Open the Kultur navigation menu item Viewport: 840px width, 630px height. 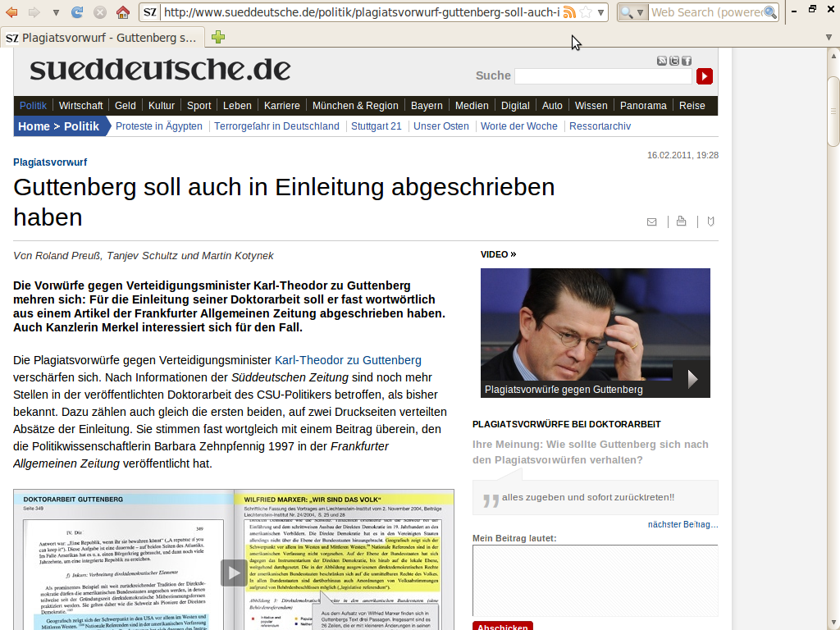coord(162,106)
